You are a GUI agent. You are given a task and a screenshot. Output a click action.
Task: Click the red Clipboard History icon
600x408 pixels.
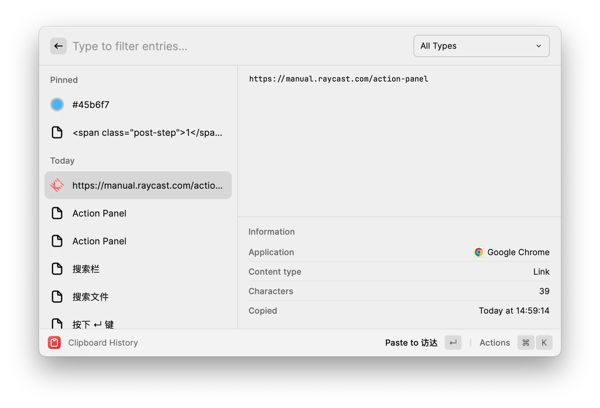click(x=54, y=343)
